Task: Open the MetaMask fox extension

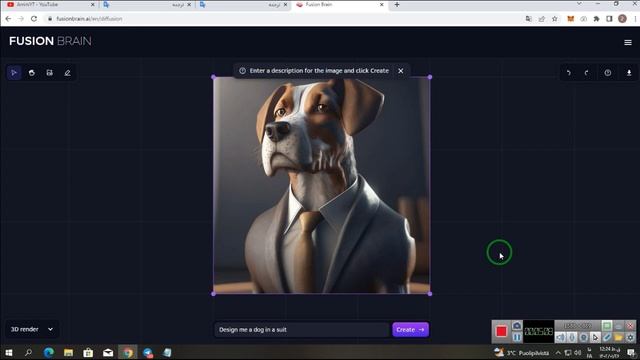Action: point(571,19)
